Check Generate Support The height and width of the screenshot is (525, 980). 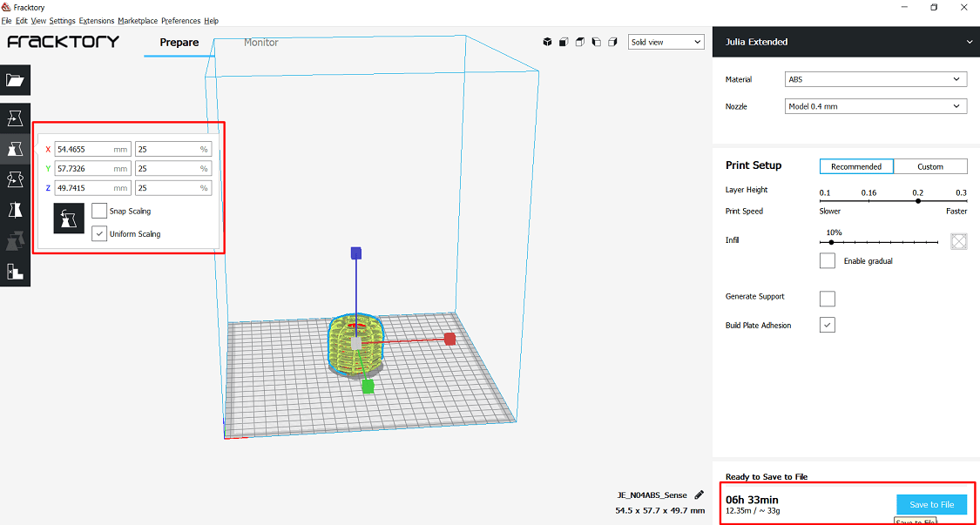click(828, 298)
